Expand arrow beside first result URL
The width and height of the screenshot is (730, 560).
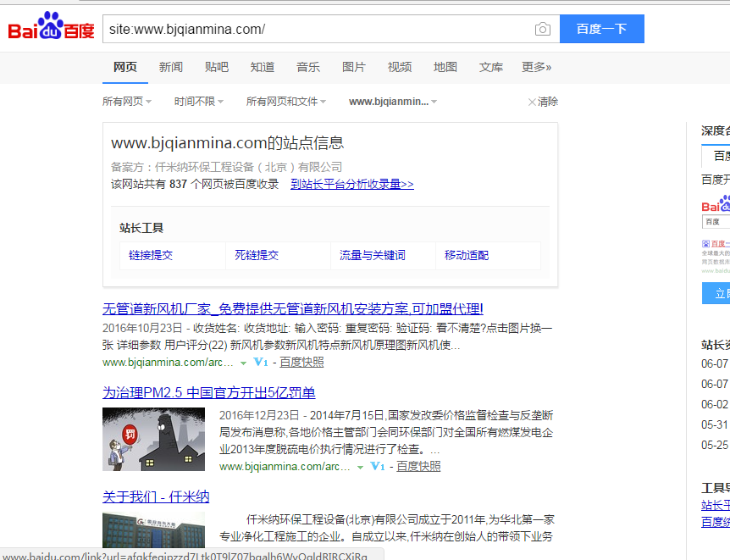(243, 363)
